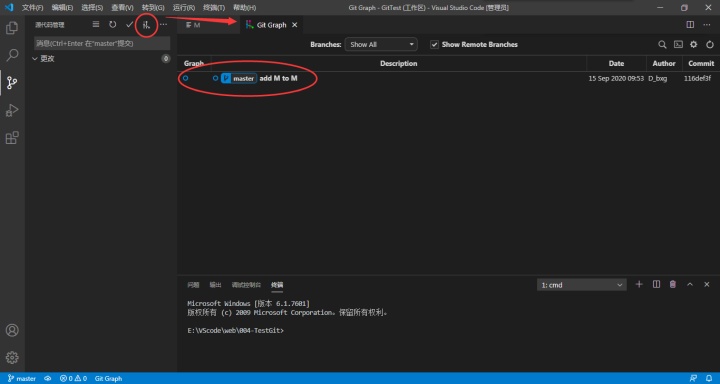
Task: Click the Date column header
Action: 616,63
